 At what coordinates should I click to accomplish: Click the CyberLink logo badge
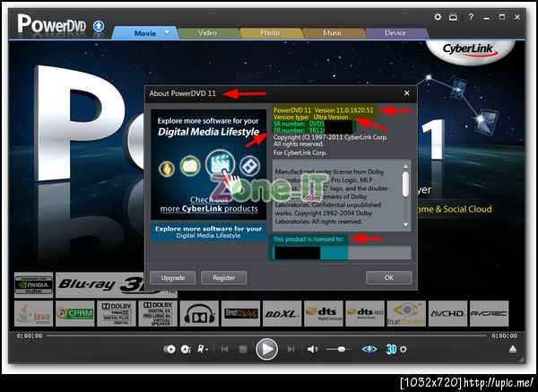(x=471, y=51)
